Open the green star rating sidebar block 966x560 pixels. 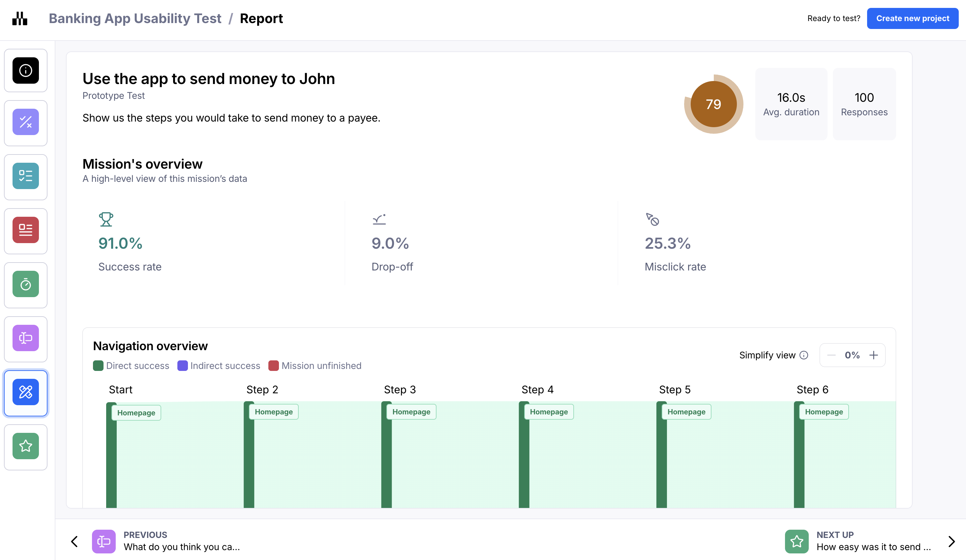coord(26,446)
